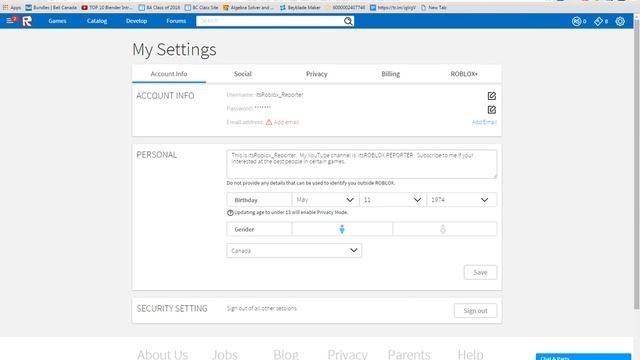Go to Games in navigation bar
This screenshot has height=360, width=640.
point(57,21)
